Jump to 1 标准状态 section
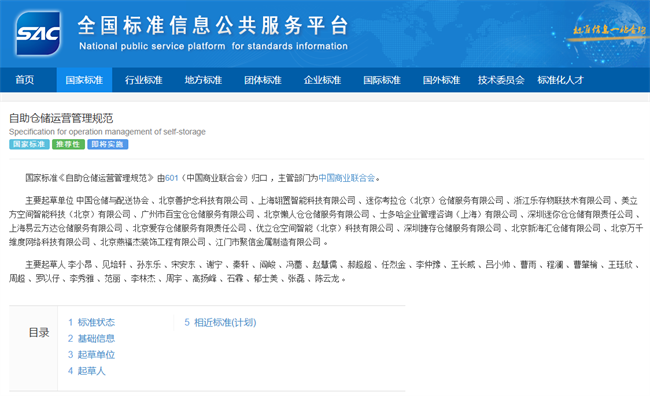The height and width of the screenshot is (396, 650). click(x=92, y=322)
